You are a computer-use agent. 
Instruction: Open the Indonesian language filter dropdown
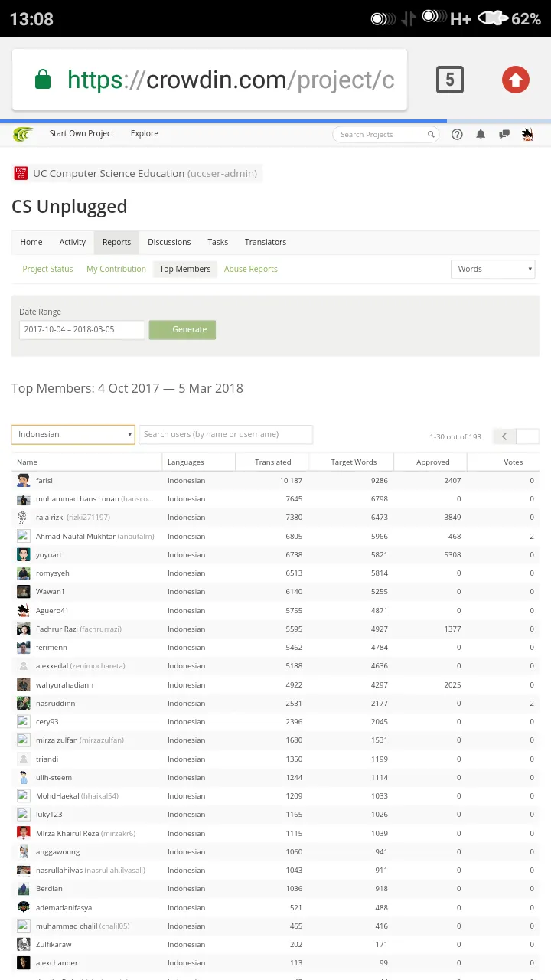pyautogui.click(x=73, y=434)
